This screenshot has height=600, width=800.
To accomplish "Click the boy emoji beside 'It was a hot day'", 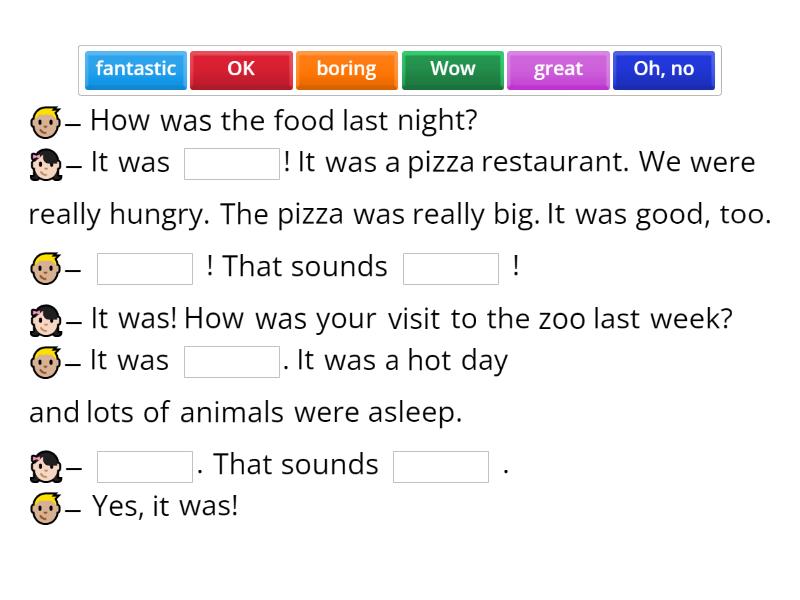I will (46, 362).
